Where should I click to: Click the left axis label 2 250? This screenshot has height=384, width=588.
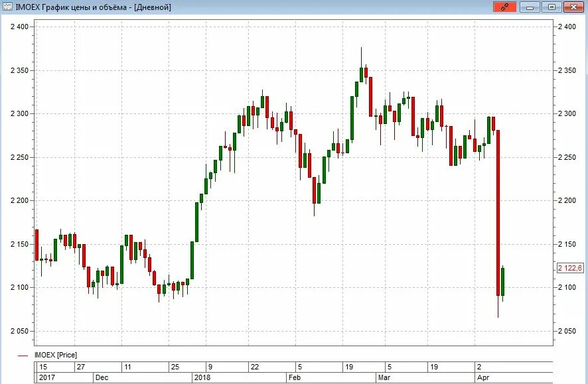[19, 157]
